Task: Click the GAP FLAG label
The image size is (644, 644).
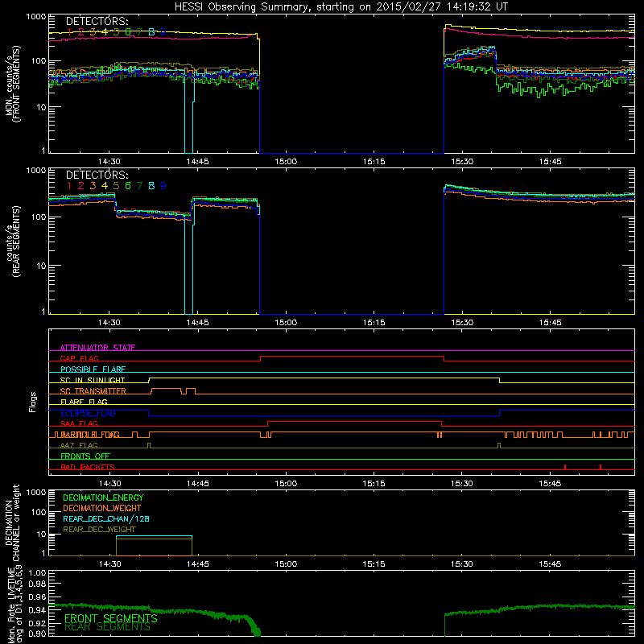Action: coord(80,358)
